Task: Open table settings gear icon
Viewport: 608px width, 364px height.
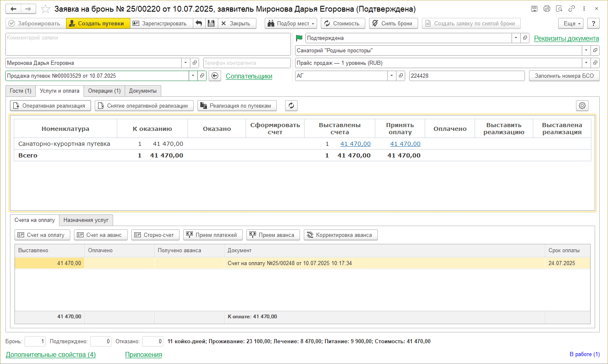Action: tap(582, 106)
